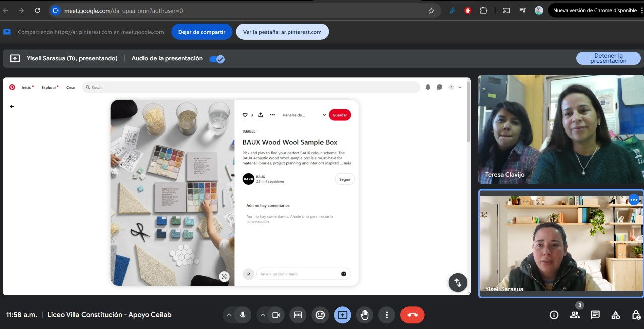Viewport: 644px width, 329px height.
Task: Expand description with the más link
Action: click(x=347, y=163)
